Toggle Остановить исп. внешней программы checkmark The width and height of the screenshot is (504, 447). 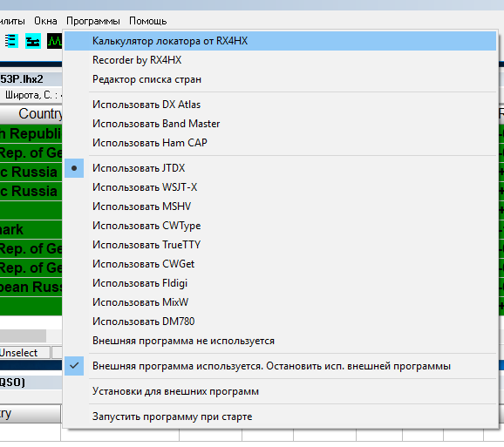[280, 366]
